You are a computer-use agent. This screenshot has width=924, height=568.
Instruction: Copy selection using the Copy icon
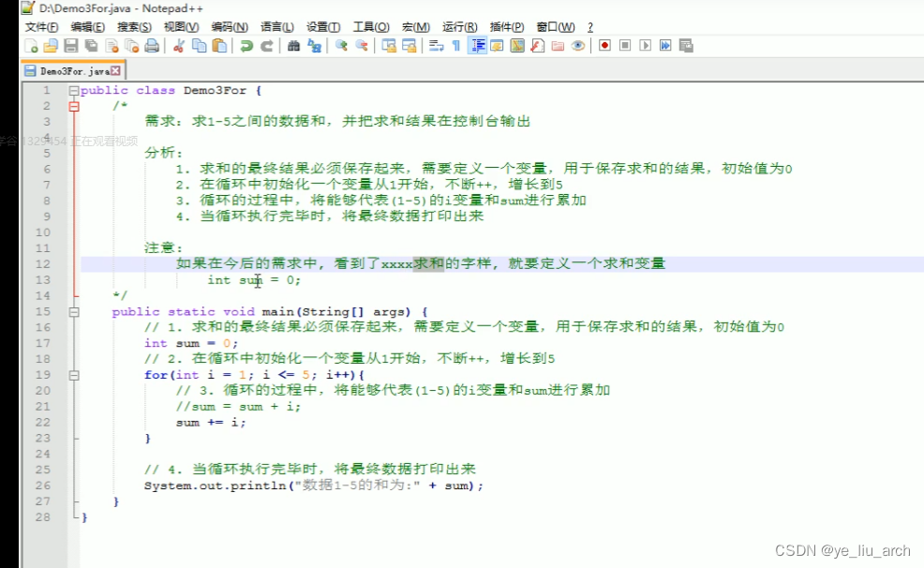(x=200, y=46)
